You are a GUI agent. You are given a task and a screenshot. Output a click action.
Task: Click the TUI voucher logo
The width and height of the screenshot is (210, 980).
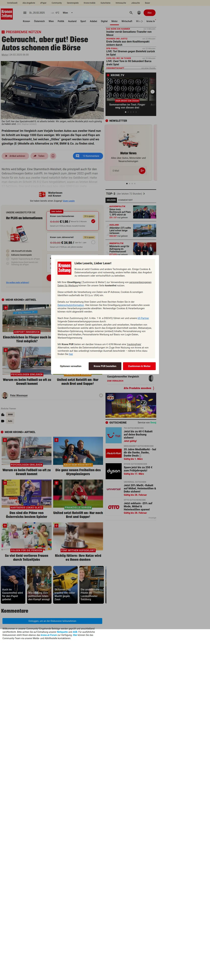(114, 435)
